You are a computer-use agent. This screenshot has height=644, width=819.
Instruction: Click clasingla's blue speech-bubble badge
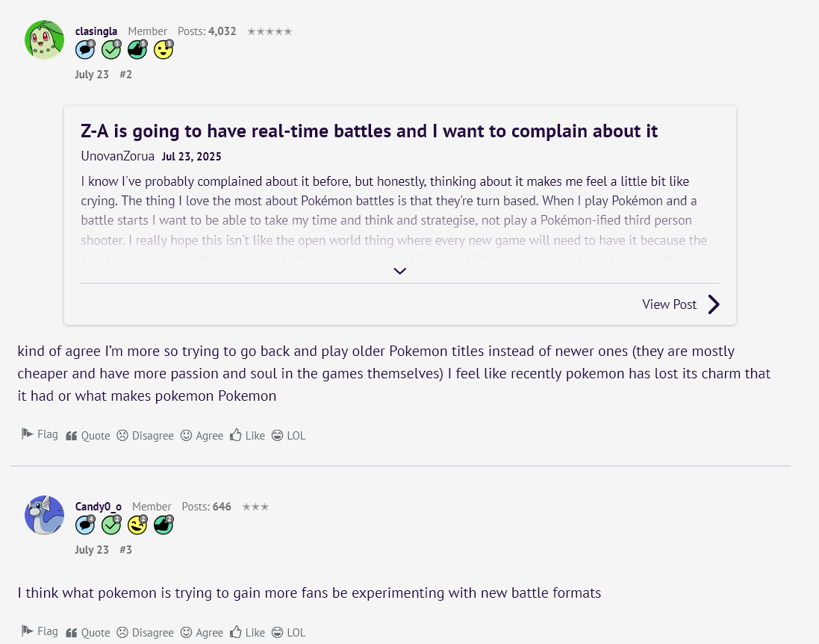[85, 49]
